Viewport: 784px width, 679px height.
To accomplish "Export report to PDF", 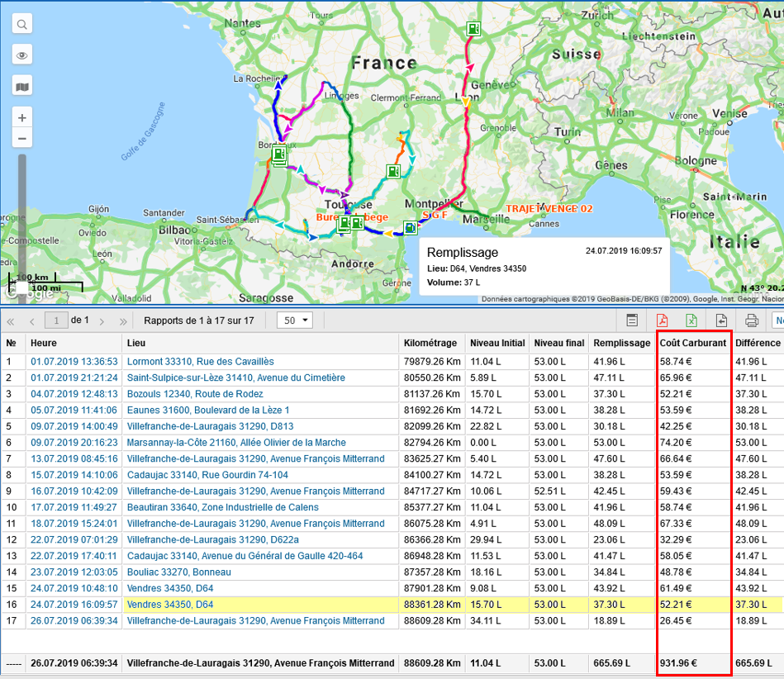I will point(662,321).
